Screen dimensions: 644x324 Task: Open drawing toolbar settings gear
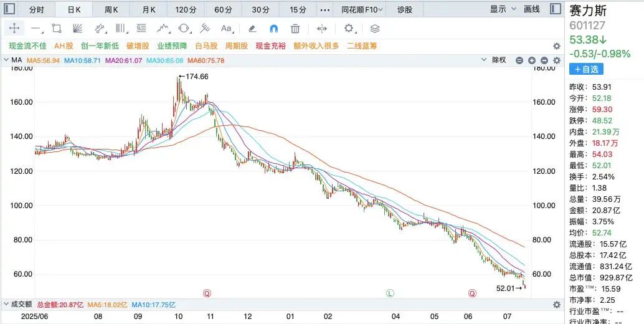point(349,28)
